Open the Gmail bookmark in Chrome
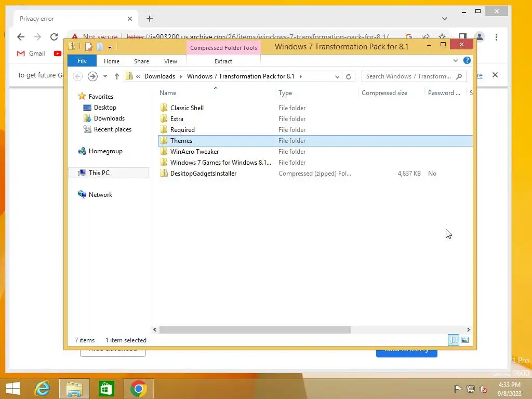 [x=31, y=54]
